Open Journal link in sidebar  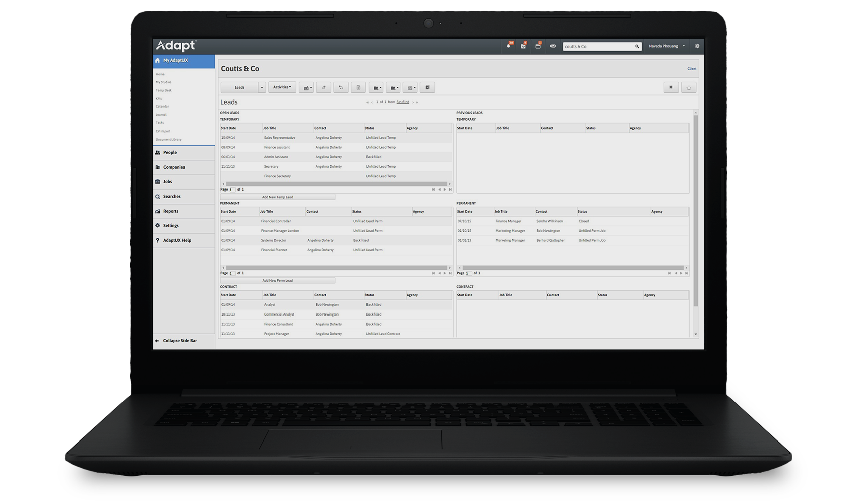pos(161,115)
